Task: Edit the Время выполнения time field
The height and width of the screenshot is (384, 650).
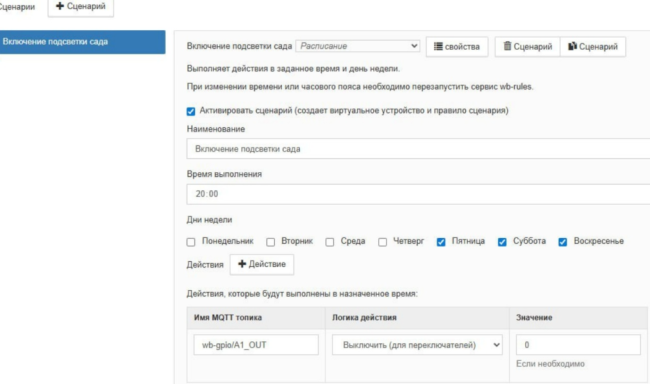Action: pos(418,194)
